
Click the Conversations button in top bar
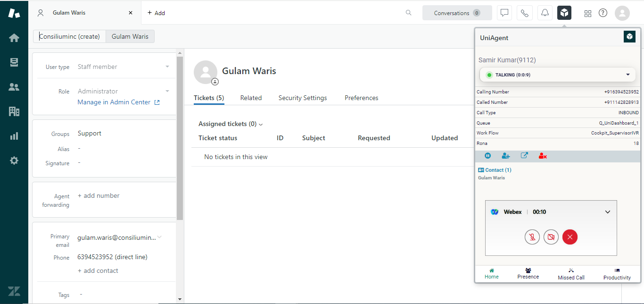457,13
